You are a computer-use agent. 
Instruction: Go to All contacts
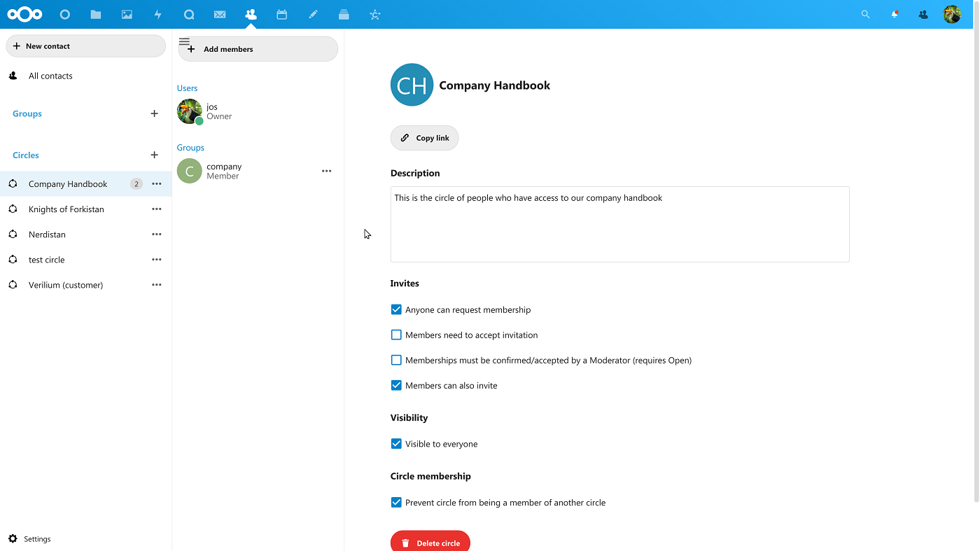point(49,75)
